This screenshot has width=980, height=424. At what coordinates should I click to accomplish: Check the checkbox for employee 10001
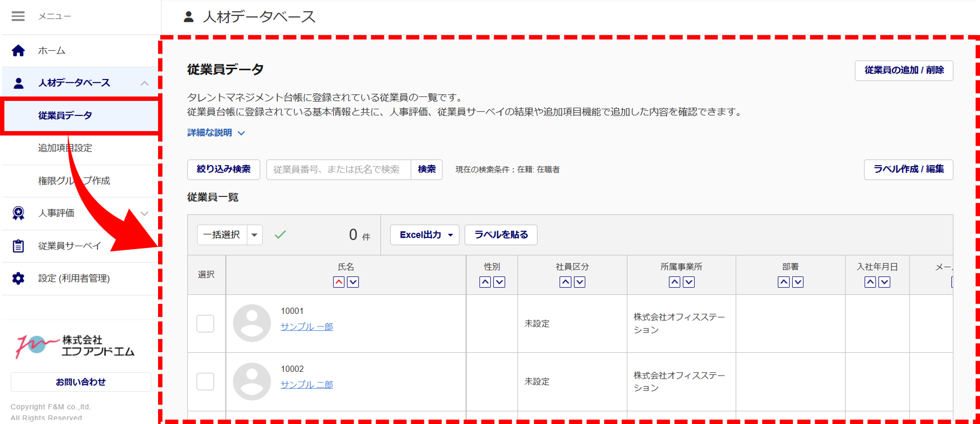[x=205, y=324]
